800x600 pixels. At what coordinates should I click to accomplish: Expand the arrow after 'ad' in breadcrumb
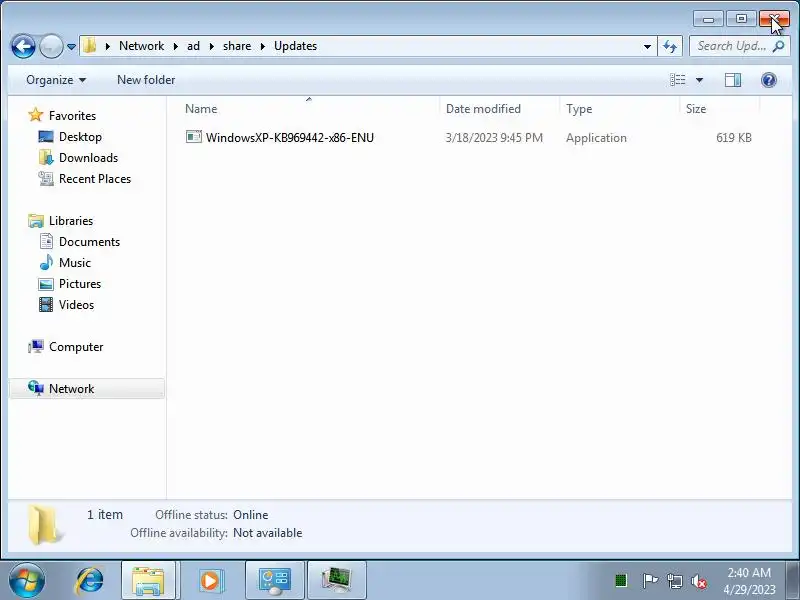211,46
